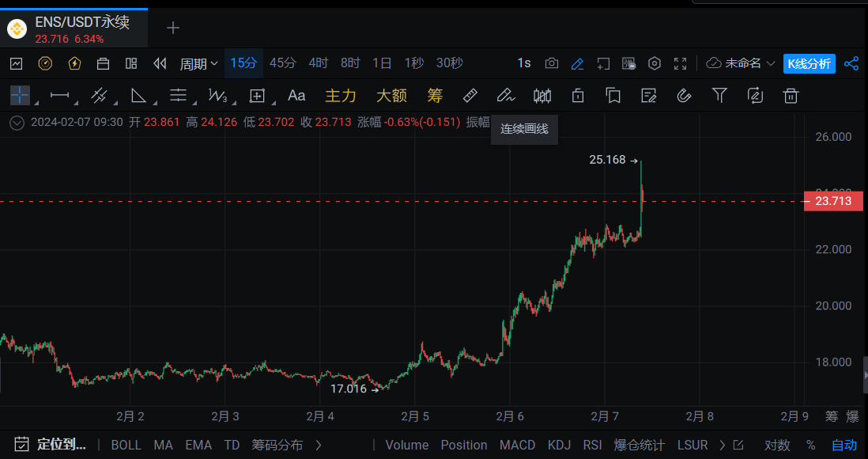Add the MACD indicator
Viewport: 868px width, 459px height.
pyautogui.click(x=517, y=445)
